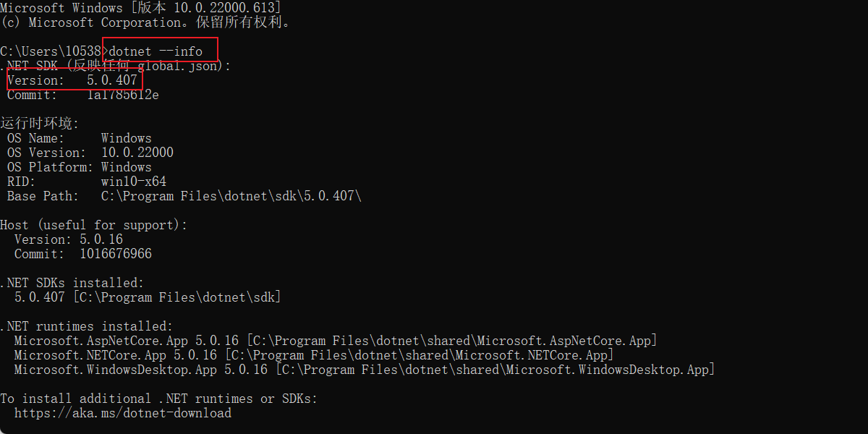Click the Host Version 5.0.16 line
The height and width of the screenshot is (434, 868).
click(69, 239)
